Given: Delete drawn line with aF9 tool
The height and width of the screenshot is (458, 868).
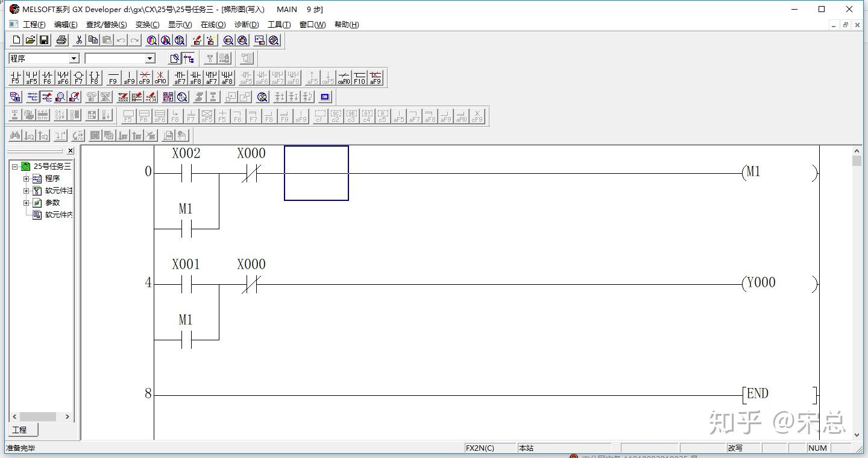Looking at the screenshot, I should click(x=375, y=77).
